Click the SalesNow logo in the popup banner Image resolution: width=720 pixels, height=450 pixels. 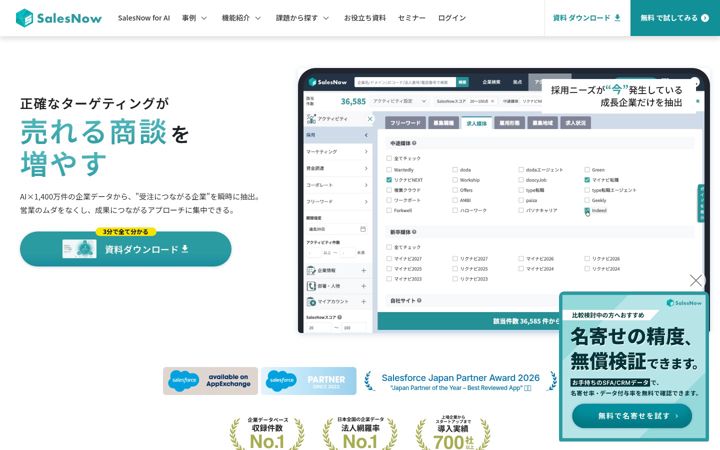click(x=684, y=303)
